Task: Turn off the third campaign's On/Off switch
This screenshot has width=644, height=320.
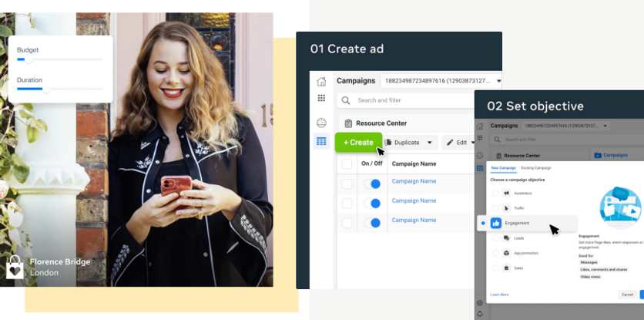Action: (372, 223)
